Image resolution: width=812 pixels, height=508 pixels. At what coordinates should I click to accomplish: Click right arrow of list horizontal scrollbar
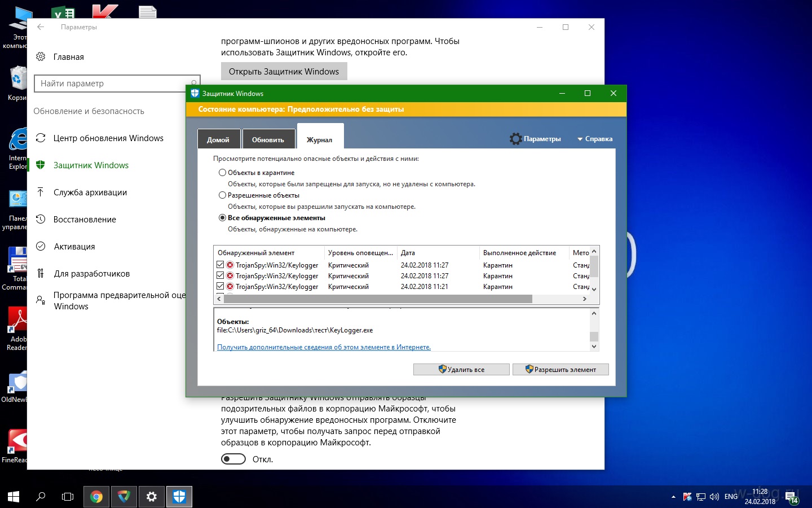click(x=585, y=299)
